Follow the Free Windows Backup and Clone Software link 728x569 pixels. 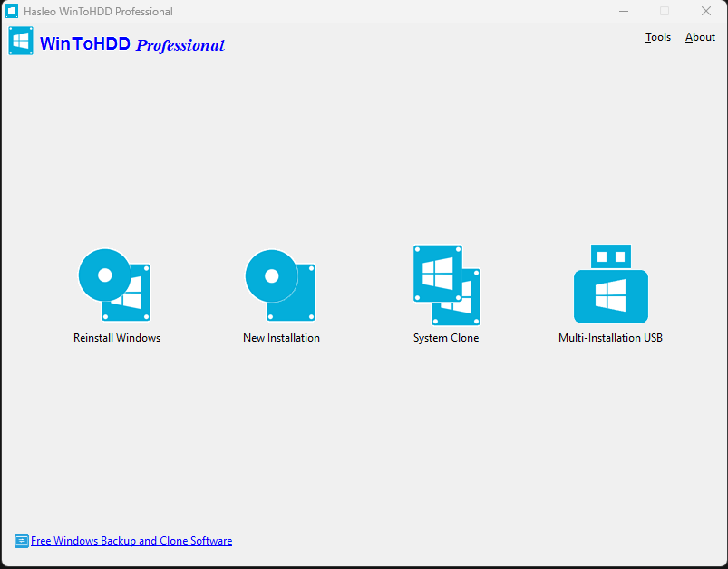(131, 541)
